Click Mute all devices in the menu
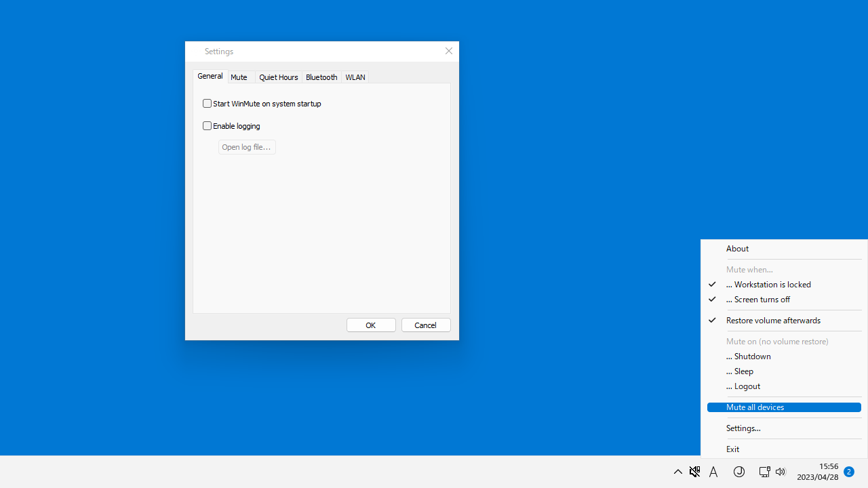The height and width of the screenshot is (488, 868). coord(784,407)
